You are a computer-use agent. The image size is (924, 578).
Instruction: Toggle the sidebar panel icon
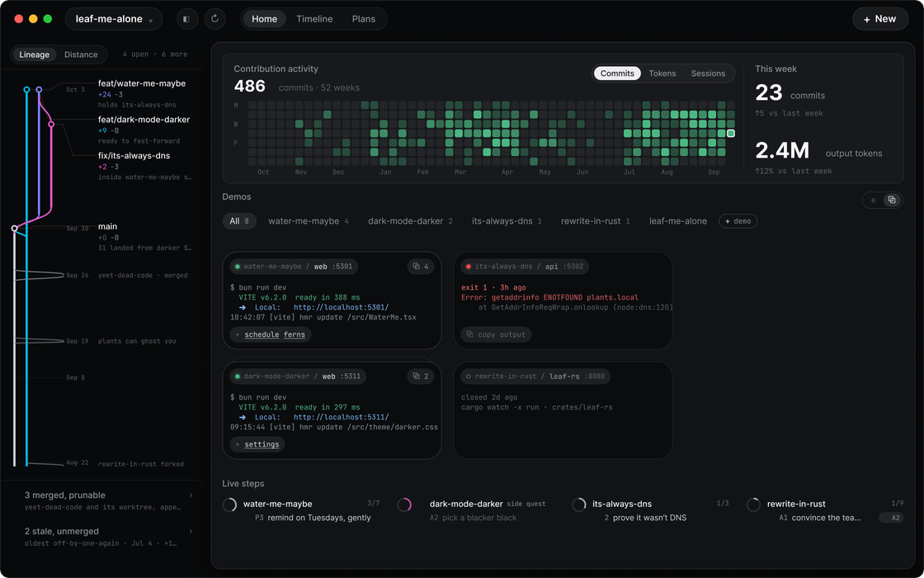coord(186,19)
